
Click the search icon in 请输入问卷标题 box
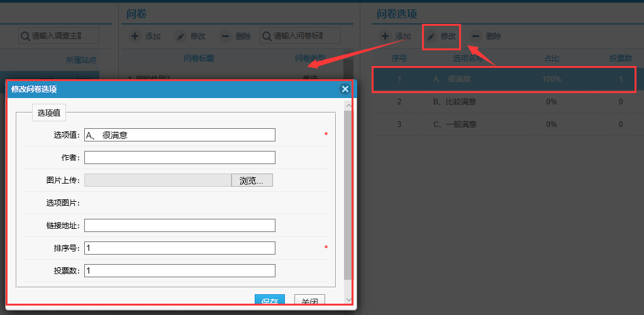pos(267,36)
